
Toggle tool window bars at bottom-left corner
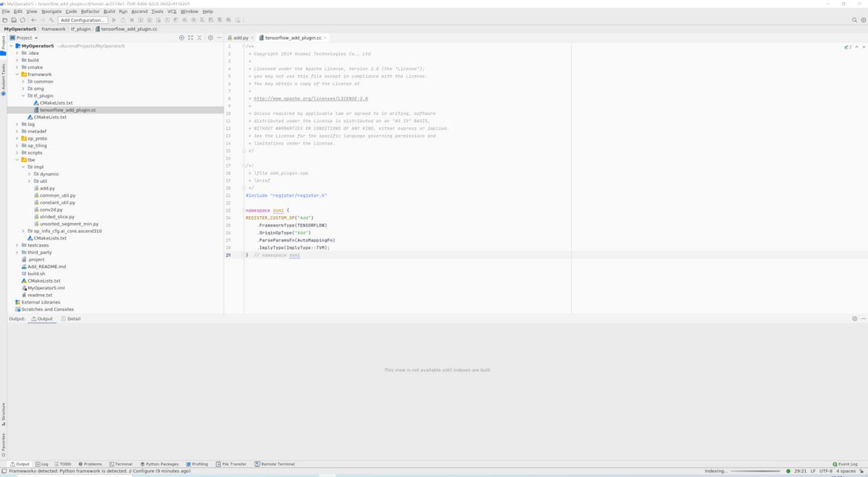point(4,471)
